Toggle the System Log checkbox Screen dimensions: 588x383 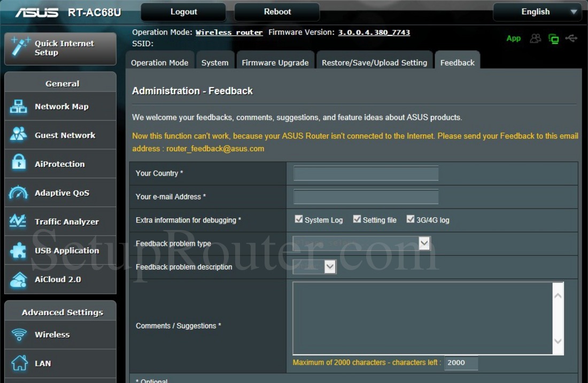[298, 219]
